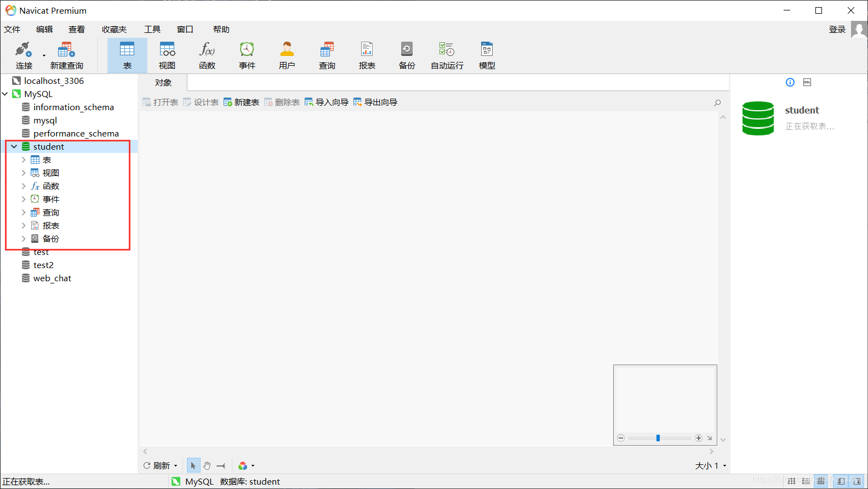Expand the 表 node under student
Viewport: 868px width, 489px height.
[x=24, y=160]
